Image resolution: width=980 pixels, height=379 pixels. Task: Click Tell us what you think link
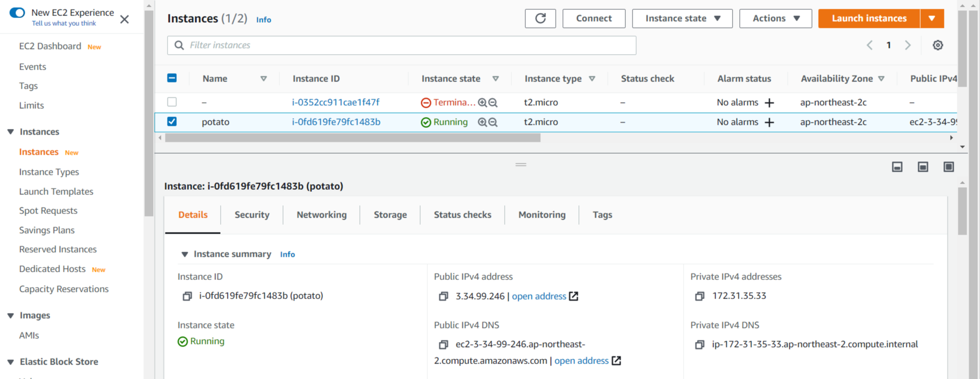64,23
